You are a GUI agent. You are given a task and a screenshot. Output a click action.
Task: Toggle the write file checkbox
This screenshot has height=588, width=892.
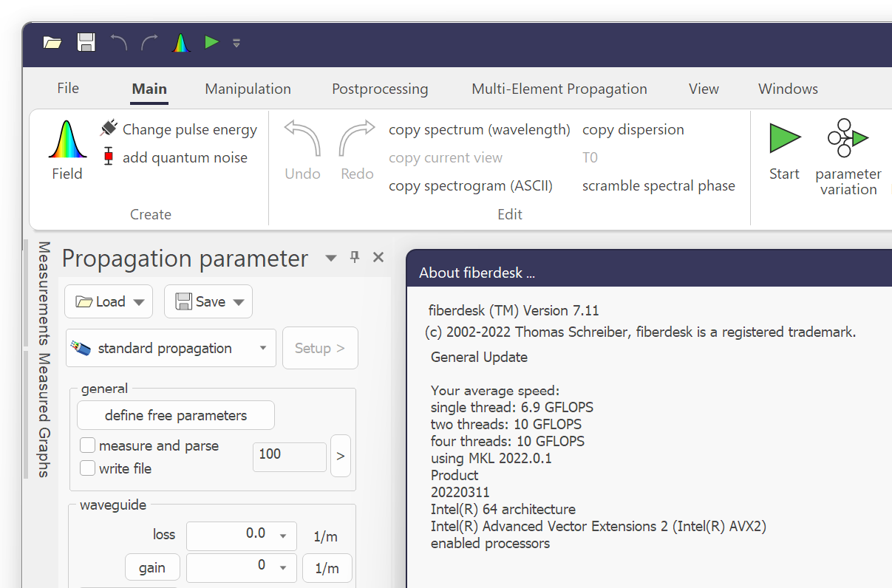pos(88,468)
